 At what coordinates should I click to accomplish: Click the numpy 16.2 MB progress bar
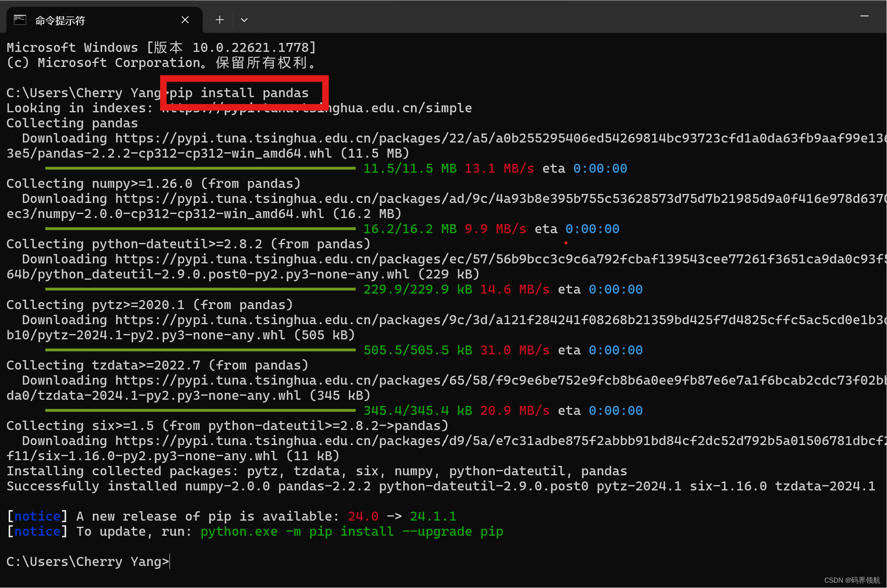pyautogui.click(x=200, y=229)
